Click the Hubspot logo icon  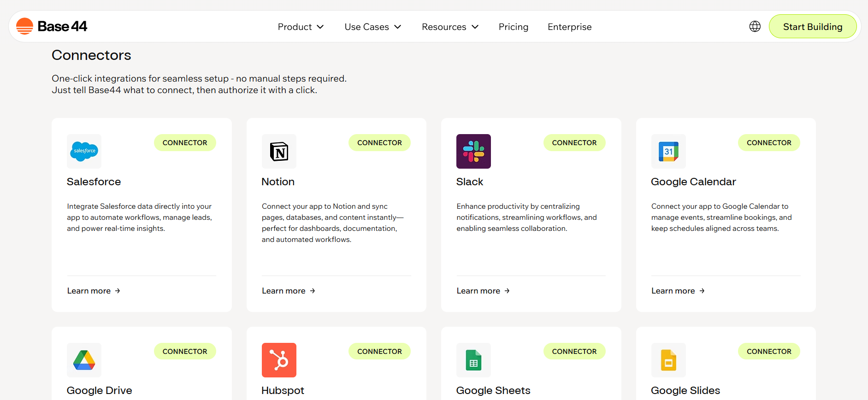tap(279, 360)
